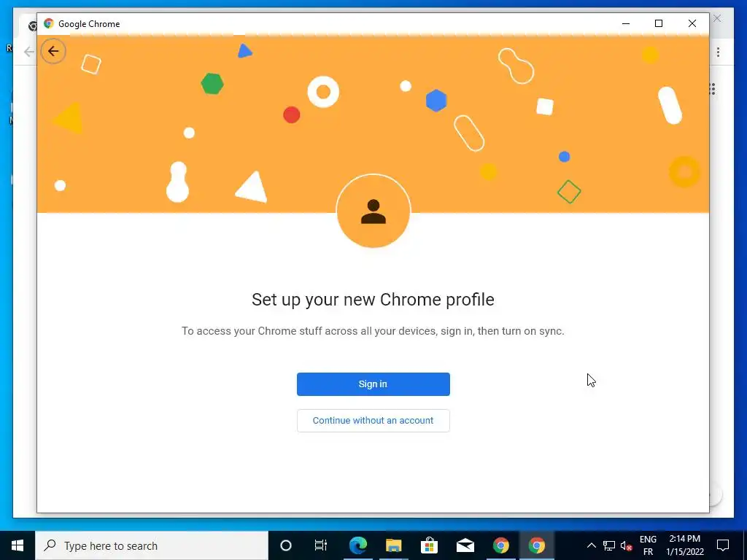Viewport: 747px width, 560px height.
Task: Click the back arrow in background Chrome window
Action: tap(28, 52)
